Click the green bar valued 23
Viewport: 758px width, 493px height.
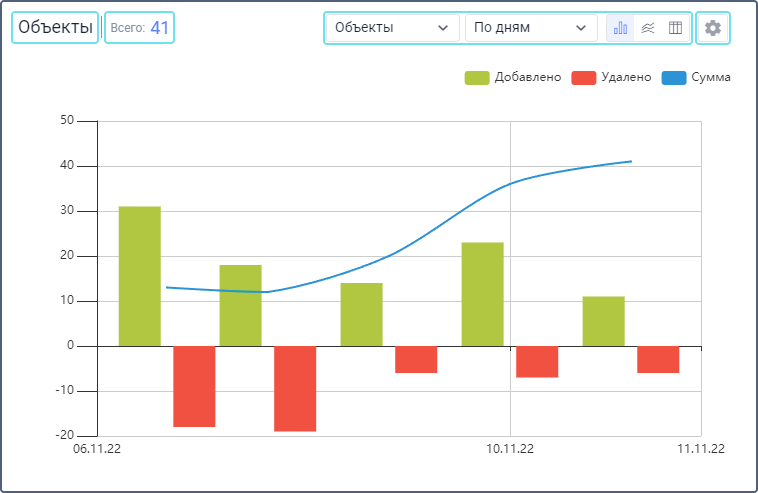[482, 294]
